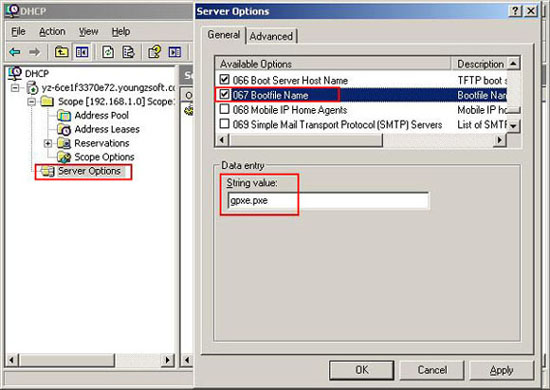Select the DHCP root node icon
This screenshot has height=390, width=550.
pos(15,73)
